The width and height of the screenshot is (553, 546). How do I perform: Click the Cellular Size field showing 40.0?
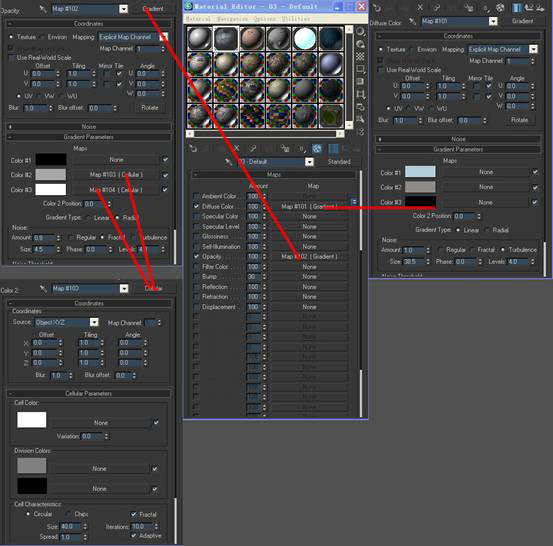pyautogui.click(x=71, y=527)
